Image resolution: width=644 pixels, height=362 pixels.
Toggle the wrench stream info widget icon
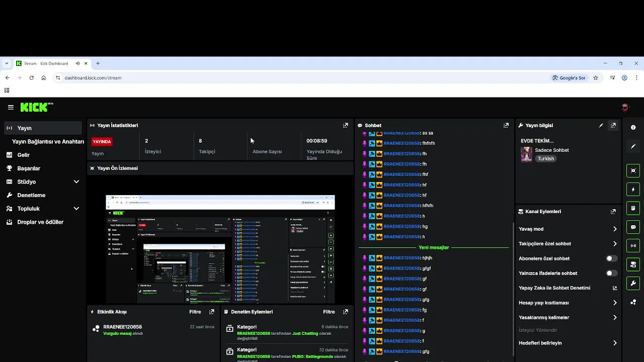coord(633,283)
